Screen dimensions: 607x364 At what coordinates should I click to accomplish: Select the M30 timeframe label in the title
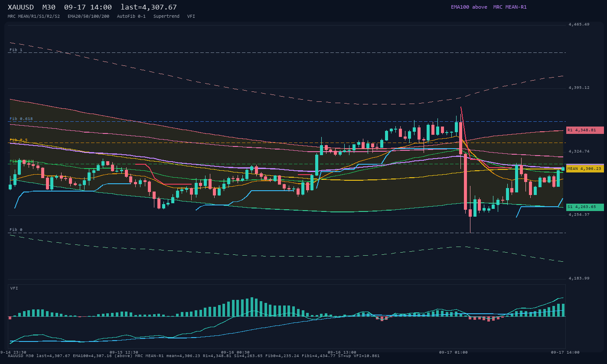(x=49, y=7)
